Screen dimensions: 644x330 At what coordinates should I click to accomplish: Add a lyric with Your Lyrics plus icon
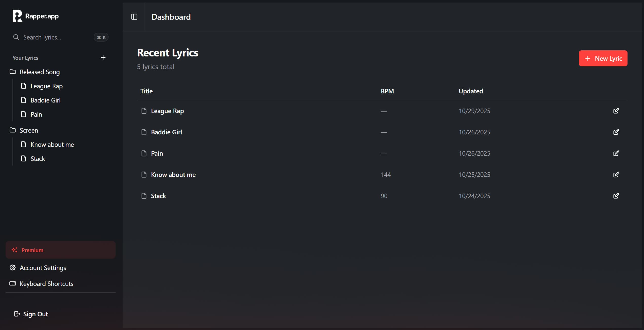click(x=103, y=58)
